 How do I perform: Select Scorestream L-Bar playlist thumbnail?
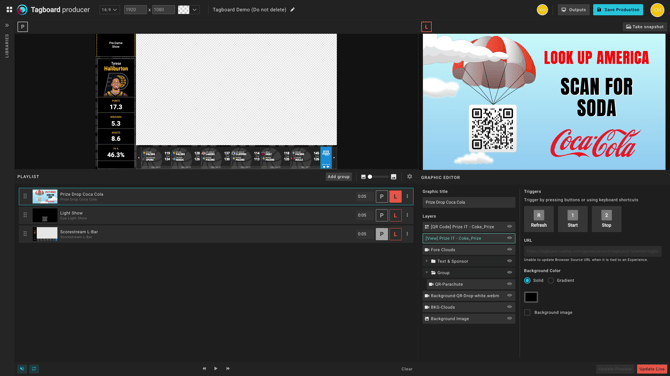pyautogui.click(x=45, y=234)
